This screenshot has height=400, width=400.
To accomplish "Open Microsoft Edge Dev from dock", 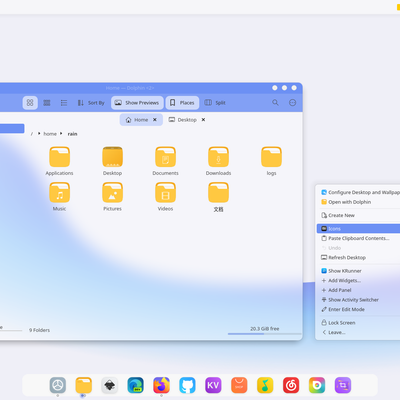I will pos(135,385).
